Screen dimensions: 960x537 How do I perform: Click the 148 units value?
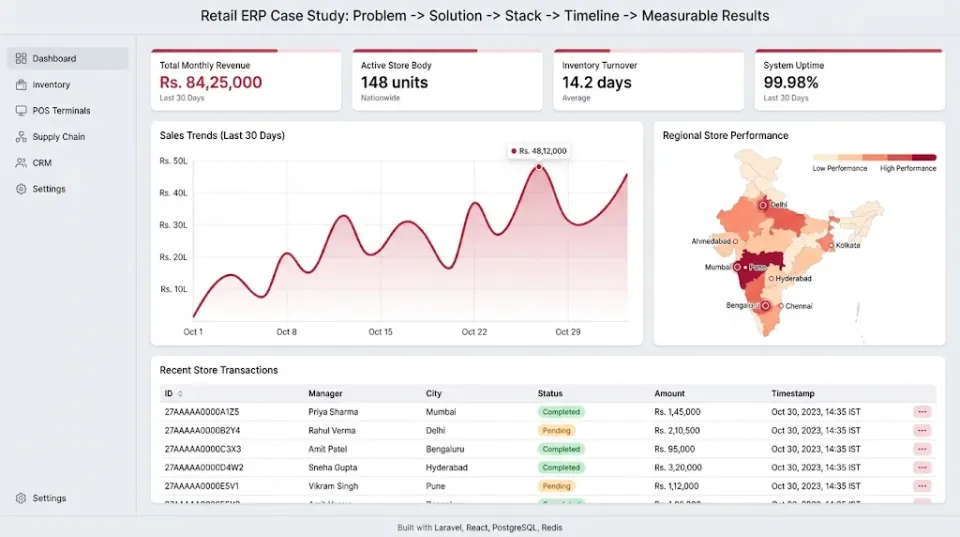[394, 83]
